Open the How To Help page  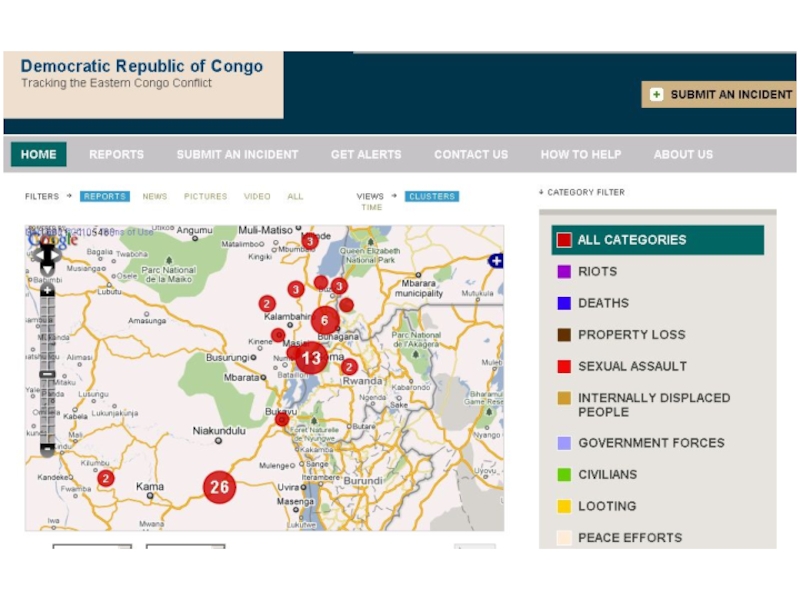pyautogui.click(x=580, y=155)
